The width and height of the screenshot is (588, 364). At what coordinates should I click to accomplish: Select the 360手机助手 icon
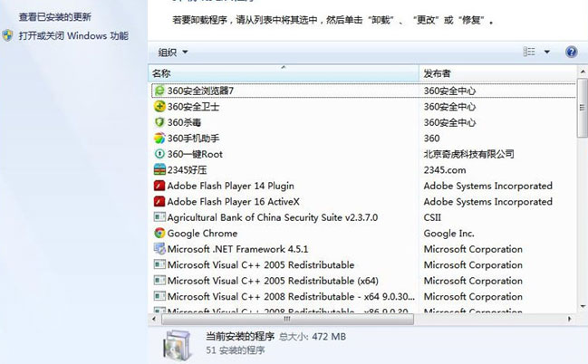tap(159, 139)
